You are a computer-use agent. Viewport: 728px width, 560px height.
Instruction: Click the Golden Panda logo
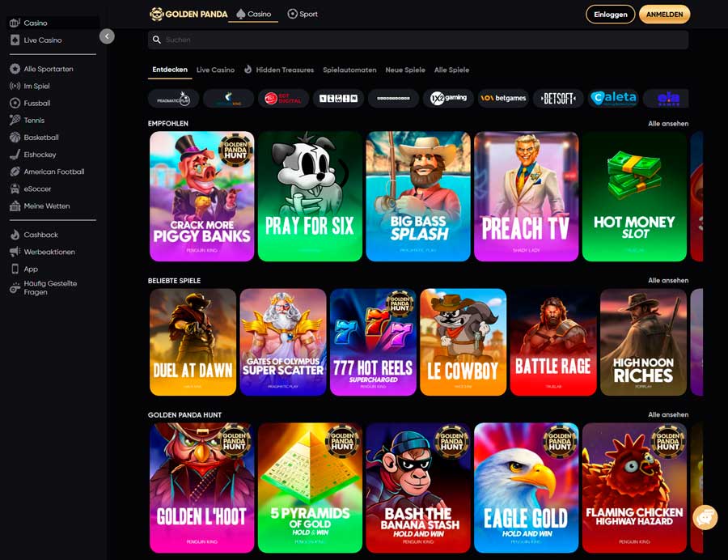coord(188,15)
